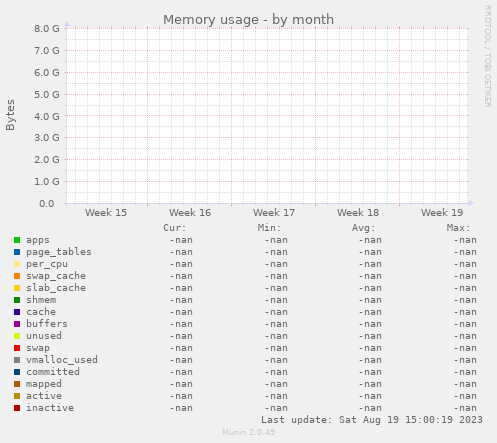Click the '1.0 G' y-axis label
Image resolution: width=497 pixels, height=443 pixels.
(47, 182)
